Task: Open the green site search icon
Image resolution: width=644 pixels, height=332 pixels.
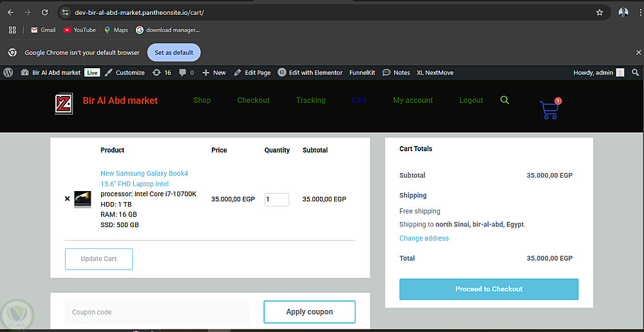Action: 505,100
